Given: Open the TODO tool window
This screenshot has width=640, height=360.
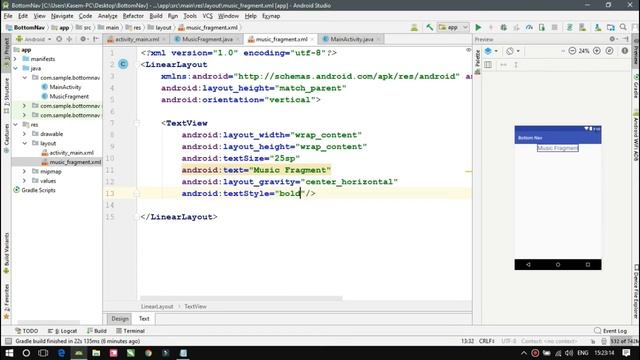Looking at the screenshot, I should pyautogui.click(x=27, y=331).
